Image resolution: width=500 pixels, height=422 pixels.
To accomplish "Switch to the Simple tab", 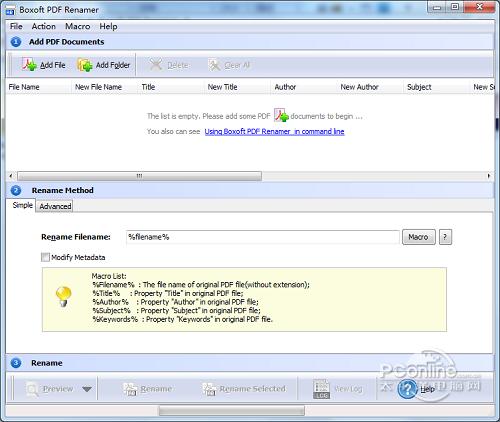I will tap(22, 205).
